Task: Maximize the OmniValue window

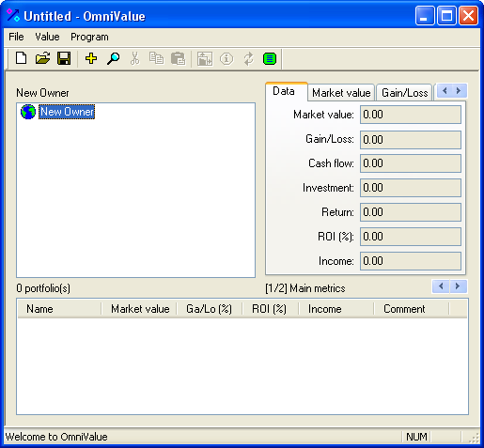Action: (x=446, y=15)
